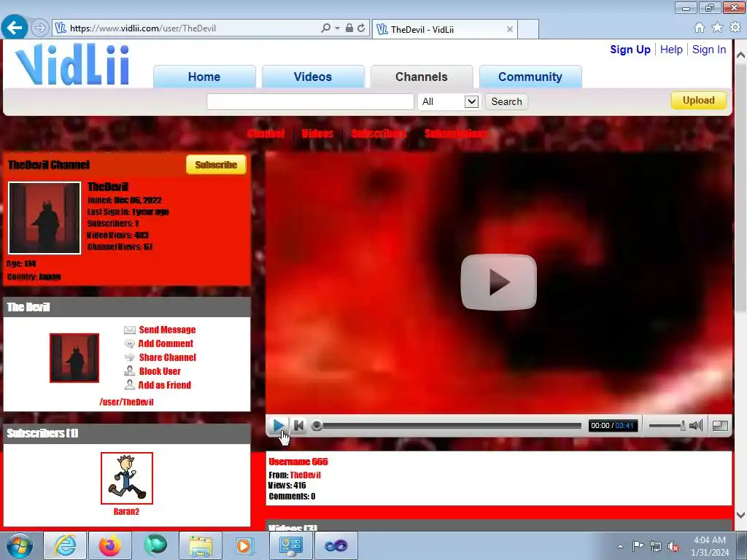Viewport: 747px width, 560px height.
Task: Open the media player taskbar icon
Action: (245, 545)
